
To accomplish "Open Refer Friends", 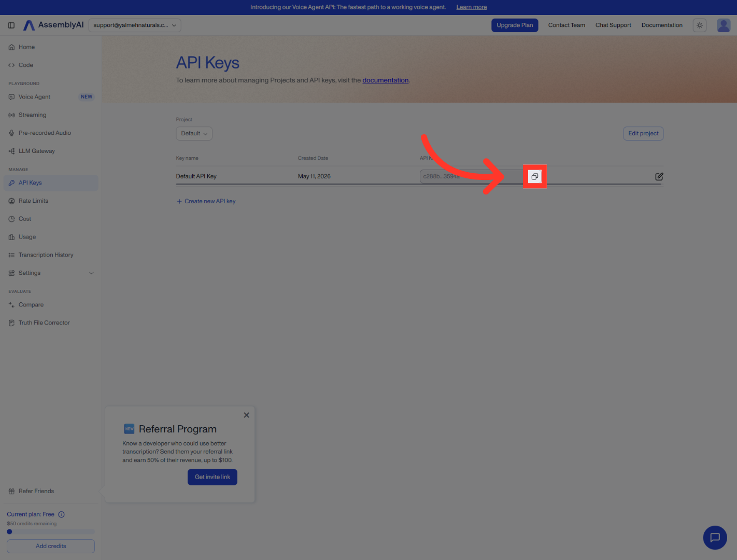I will click(x=51, y=492).
